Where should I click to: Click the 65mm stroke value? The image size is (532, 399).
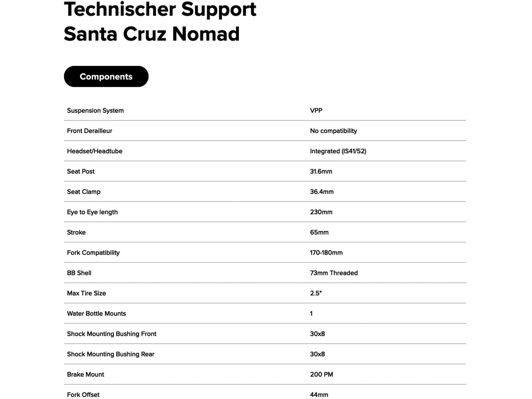point(319,232)
